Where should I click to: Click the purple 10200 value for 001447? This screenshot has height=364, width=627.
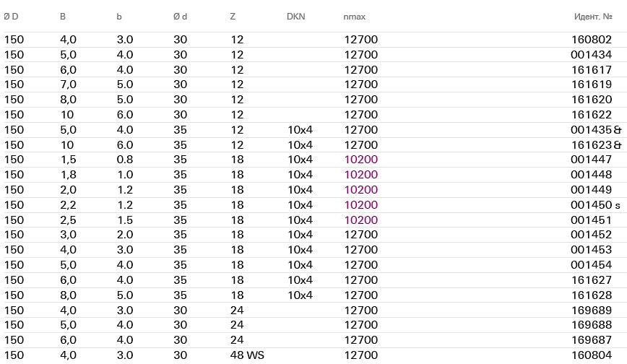pos(360,160)
